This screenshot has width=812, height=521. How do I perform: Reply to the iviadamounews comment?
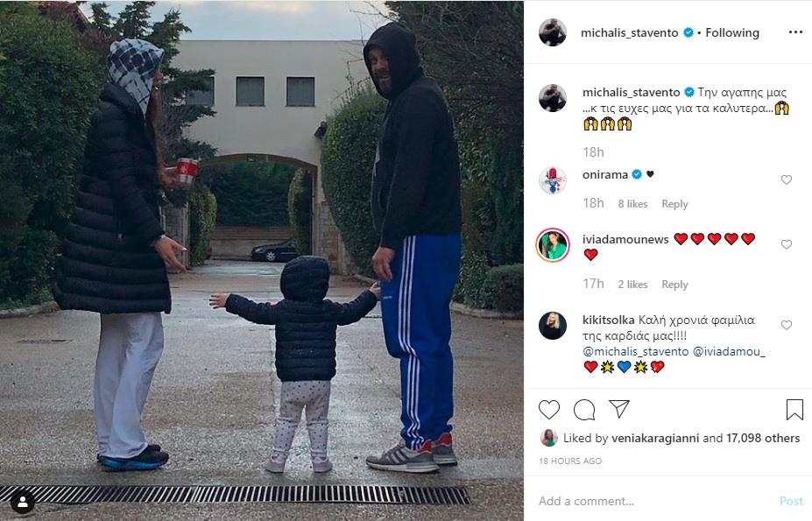coord(674,285)
